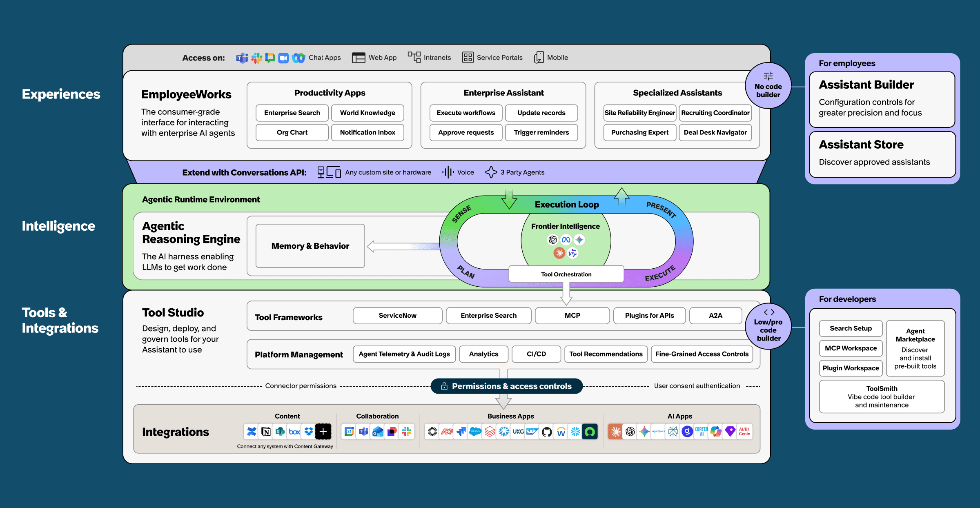Screen dimensions: 980x508
Task: Click the Box icon under Content
Action: [294, 431]
